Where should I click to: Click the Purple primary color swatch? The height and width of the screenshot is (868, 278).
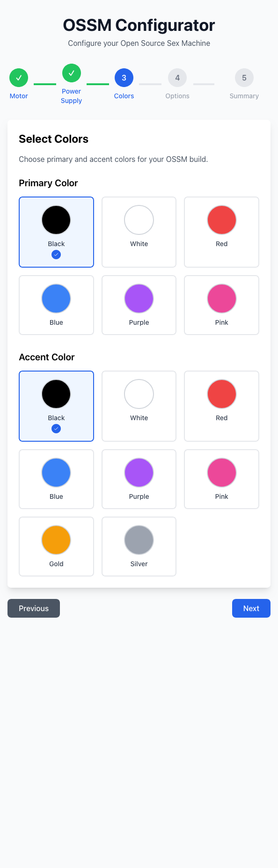point(139,298)
